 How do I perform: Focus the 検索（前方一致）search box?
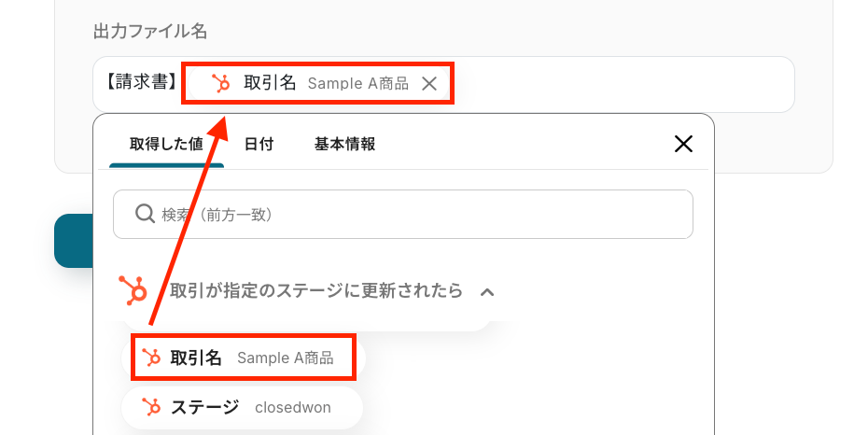click(403, 214)
